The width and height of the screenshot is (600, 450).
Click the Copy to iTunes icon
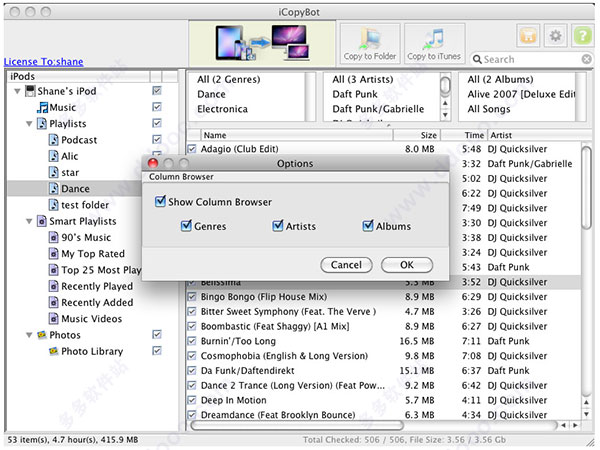434,38
